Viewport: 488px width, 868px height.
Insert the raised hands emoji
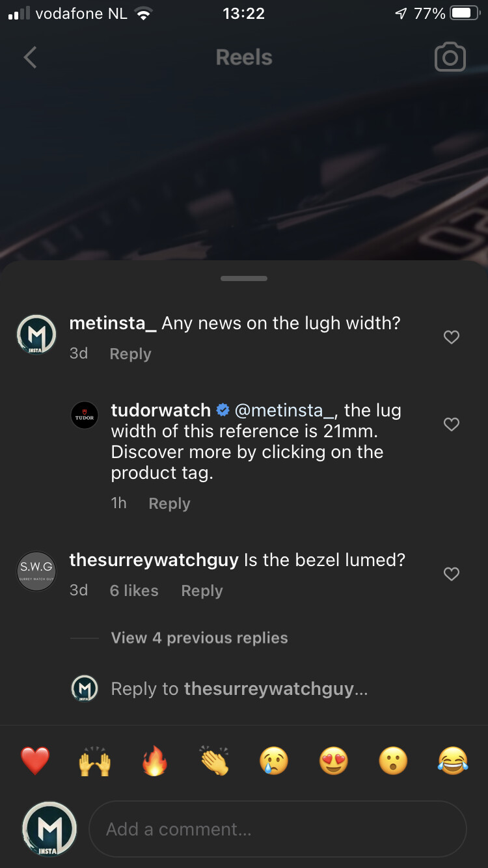pos(95,761)
